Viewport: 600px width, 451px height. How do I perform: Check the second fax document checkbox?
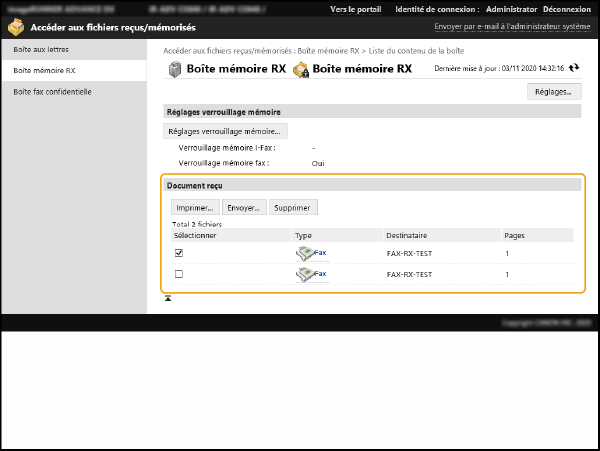(179, 273)
